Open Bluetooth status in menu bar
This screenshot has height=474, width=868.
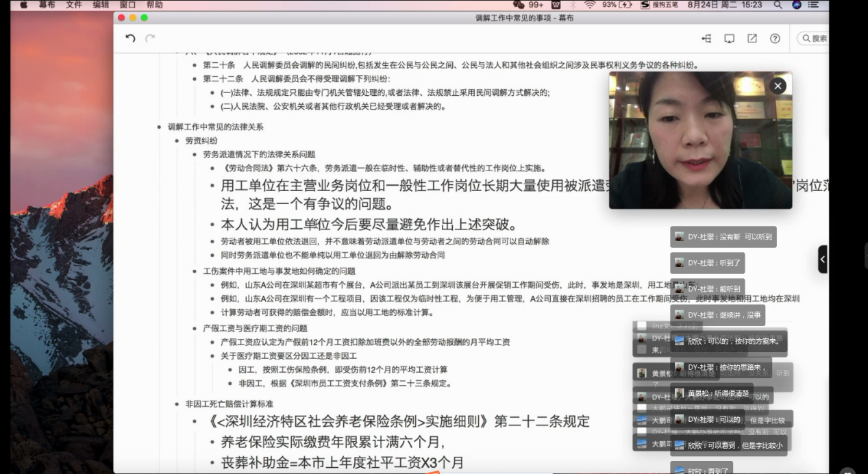coord(573,5)
